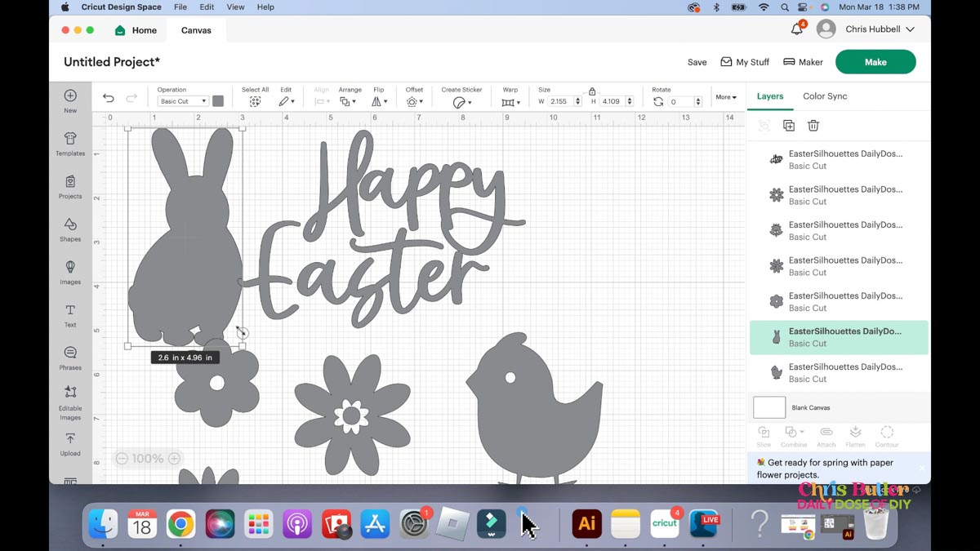Click the Redo arrow
The width and height of the screenshot is (980, 551).
pyautogui.click(x=131, y=98)
